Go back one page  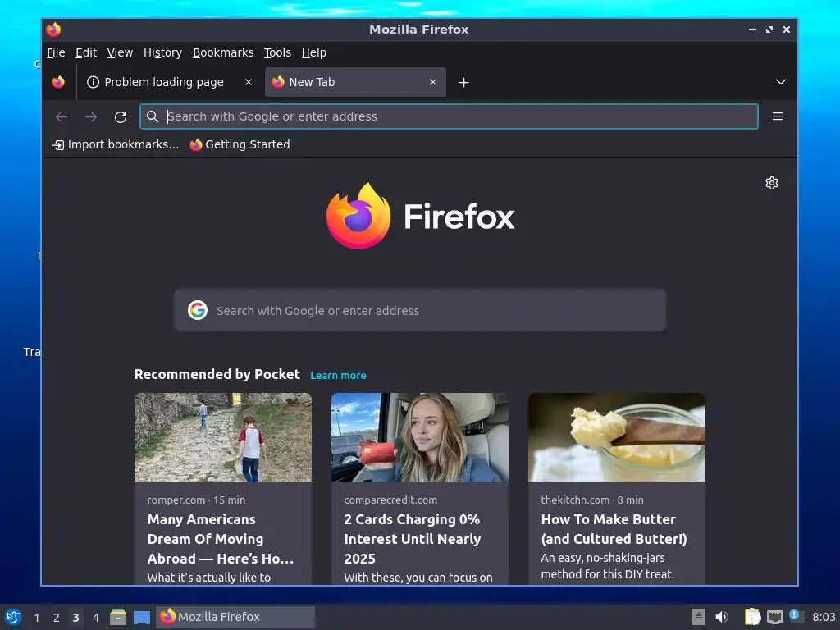tap(62, 116)
